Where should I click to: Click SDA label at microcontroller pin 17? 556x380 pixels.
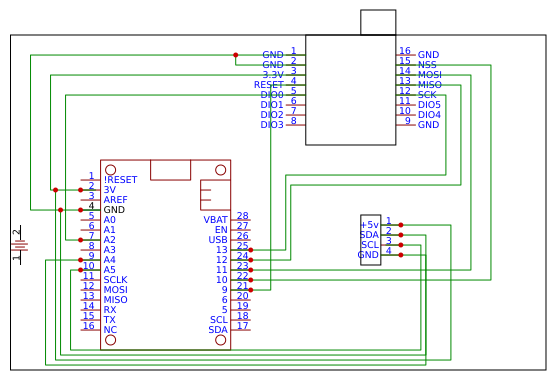tap(218, 330)
